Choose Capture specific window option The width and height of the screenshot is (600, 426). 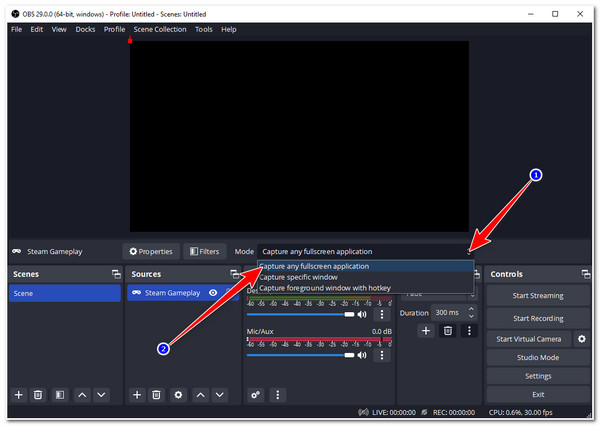pos(366,277)
